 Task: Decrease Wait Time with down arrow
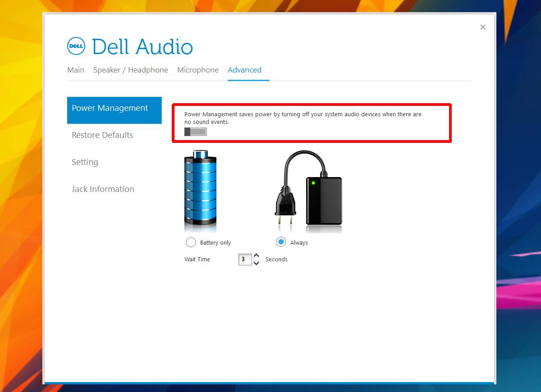tap(256, 263)
